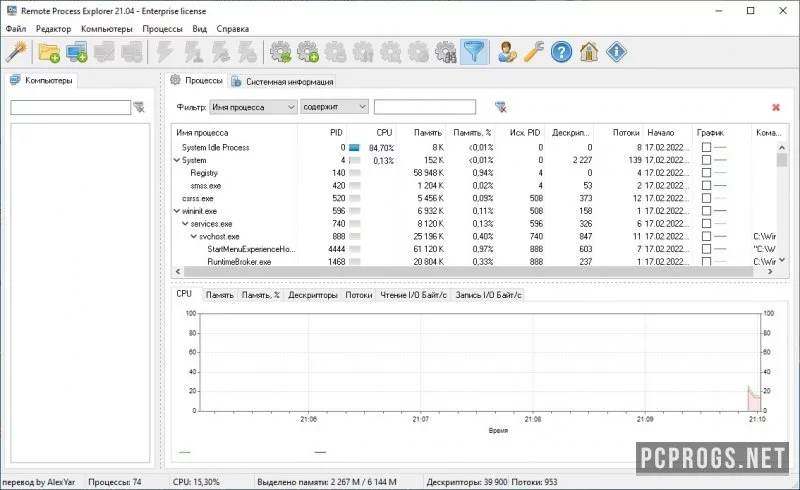Click the add folder group icon

click(49, 52)
